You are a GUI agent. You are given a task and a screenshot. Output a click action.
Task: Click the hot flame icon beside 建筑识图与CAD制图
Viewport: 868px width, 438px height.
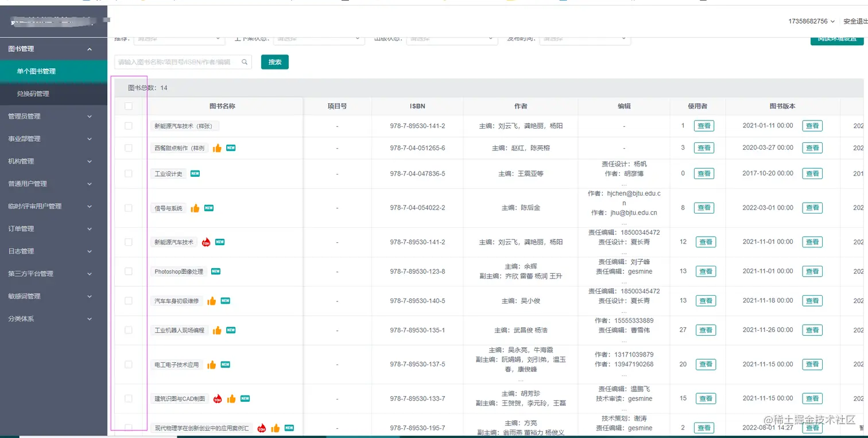(x=218, y=398)
